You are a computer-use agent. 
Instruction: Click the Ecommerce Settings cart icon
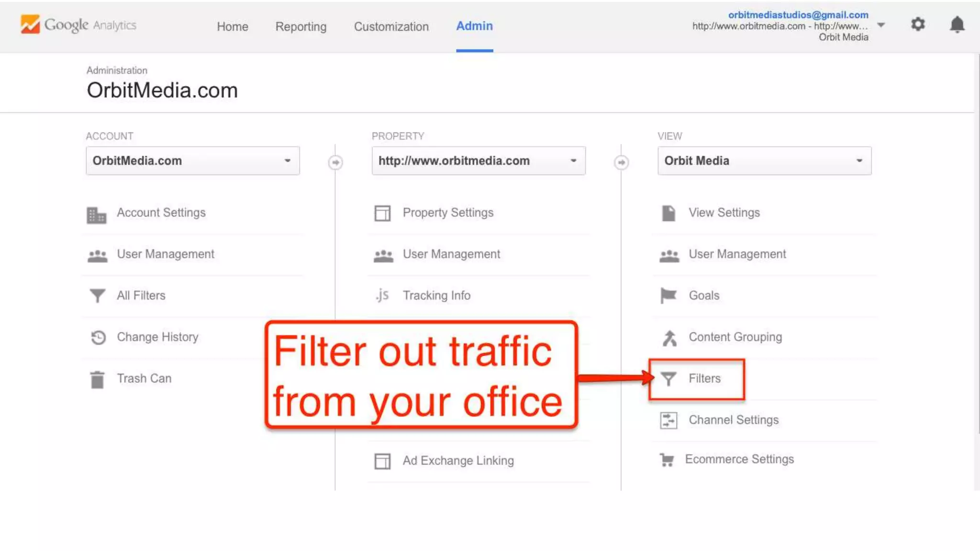[x=667, y=460]
